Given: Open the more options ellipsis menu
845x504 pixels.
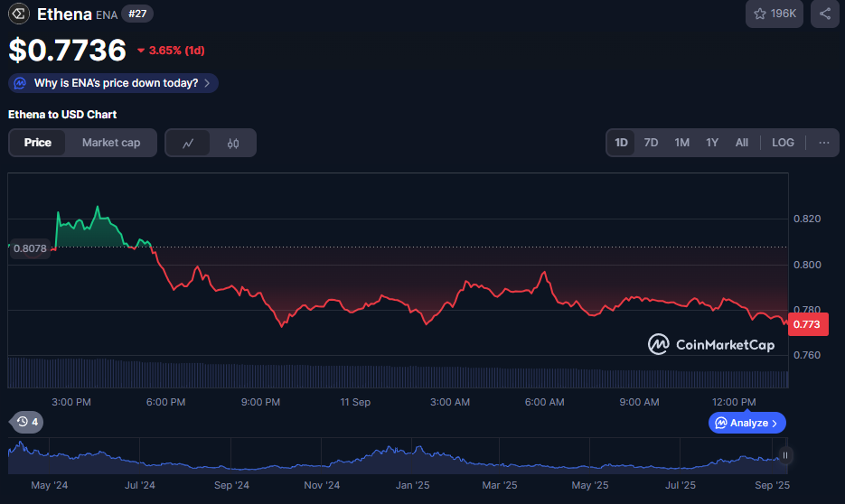Looking at the screenshot, I should tap(824, 143).
